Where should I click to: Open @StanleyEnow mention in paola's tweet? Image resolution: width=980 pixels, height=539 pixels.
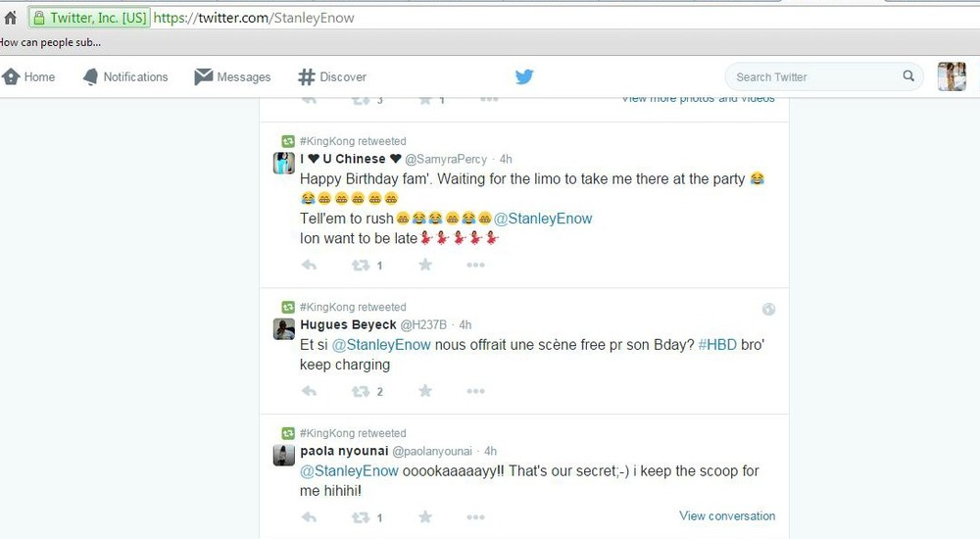tap(350, 470)
